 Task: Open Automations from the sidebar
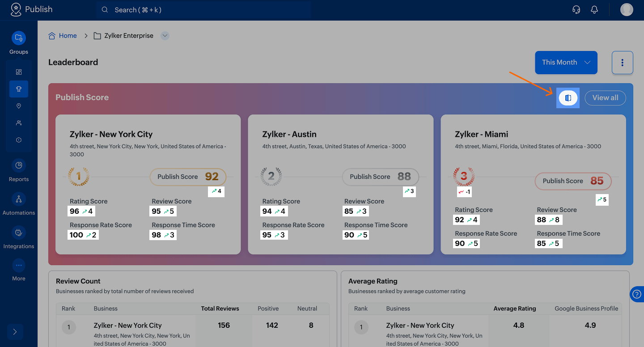19,204
